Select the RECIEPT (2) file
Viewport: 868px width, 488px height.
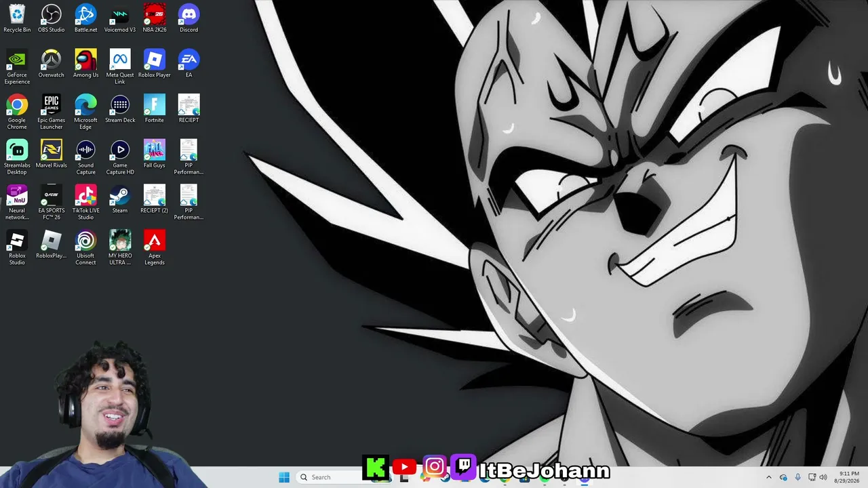(x=155, y=200)
